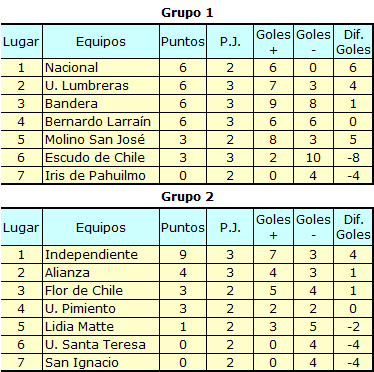
Task: Click Escudo de Chile's -8 goal difference
Action: 353,158
